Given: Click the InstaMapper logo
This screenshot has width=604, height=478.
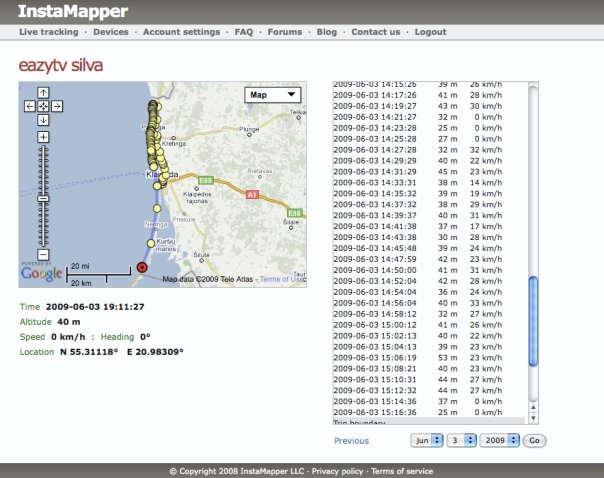Looking at the screenshot, I should (x=73, y=12).
